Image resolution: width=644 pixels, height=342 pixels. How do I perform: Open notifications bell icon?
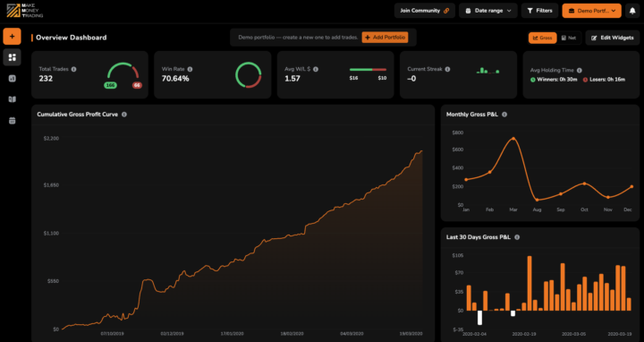click(x=632, y=11)
